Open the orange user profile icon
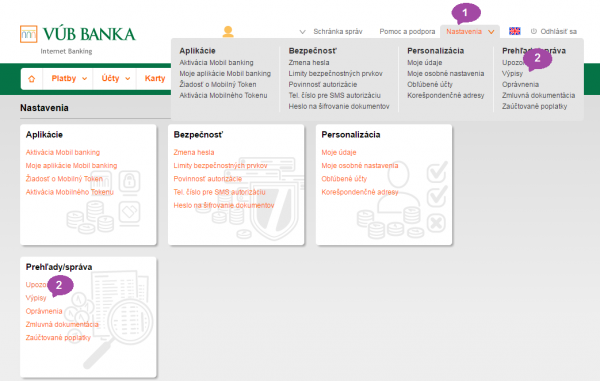 click(228, 31)
